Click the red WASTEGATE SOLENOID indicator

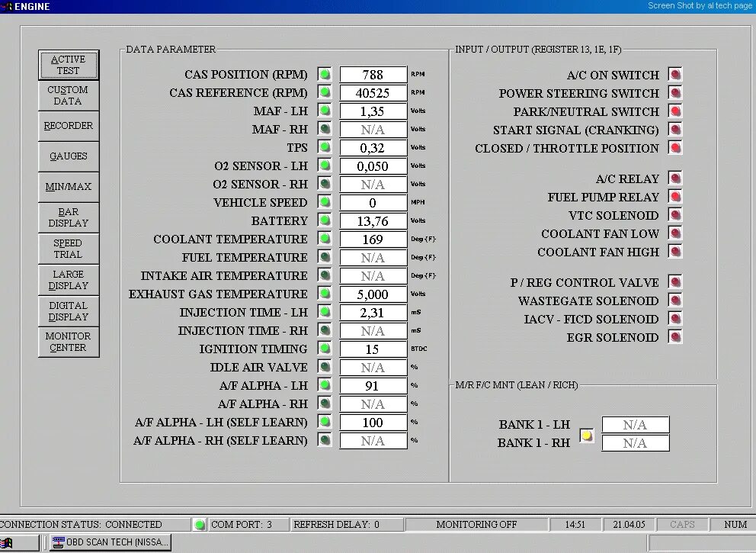(x=674, y=301)
